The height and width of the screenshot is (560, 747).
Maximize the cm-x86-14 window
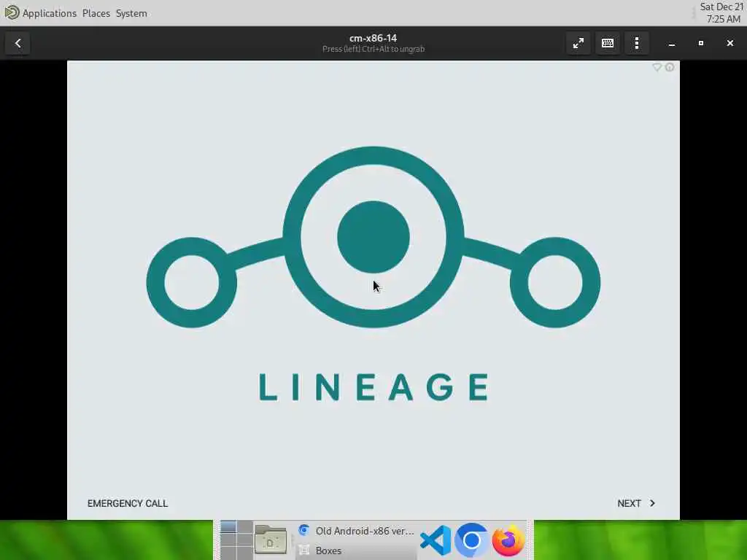pos(701,43)
